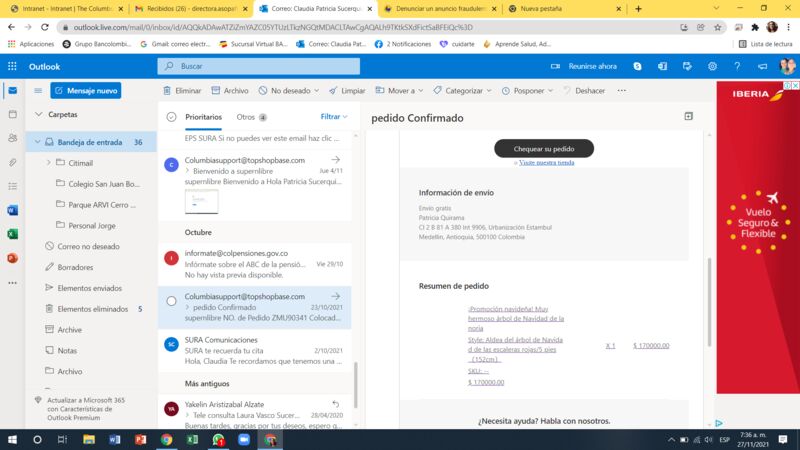Open account profile picture in Outlook

point(787,66)
